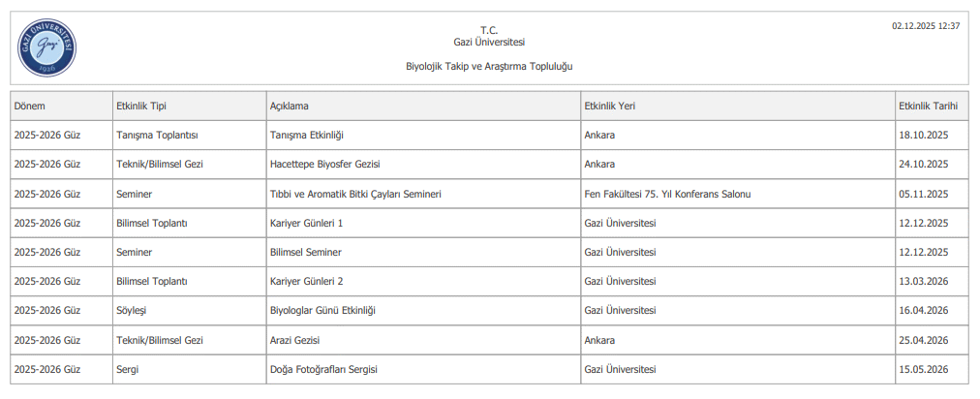This screenshot has height=399, width=980.
Task: Select the Doğa Fotoğrafları Sergisi entry
Action: click(x=322, y=370)
